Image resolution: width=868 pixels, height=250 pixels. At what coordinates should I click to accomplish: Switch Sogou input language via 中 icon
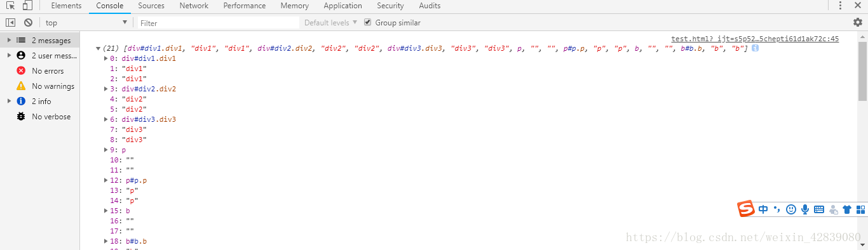point(763,209)
